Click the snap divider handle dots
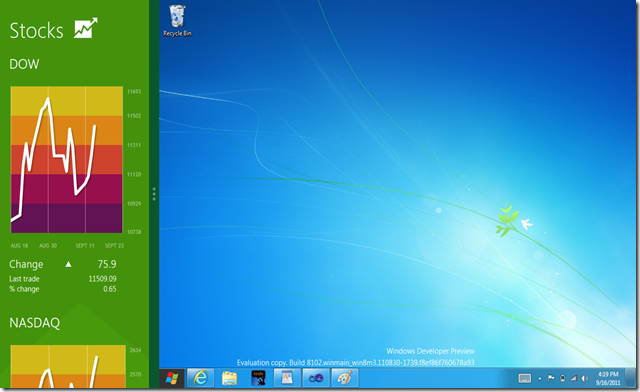This screenshot has width=640, height=392. point(154,194)
